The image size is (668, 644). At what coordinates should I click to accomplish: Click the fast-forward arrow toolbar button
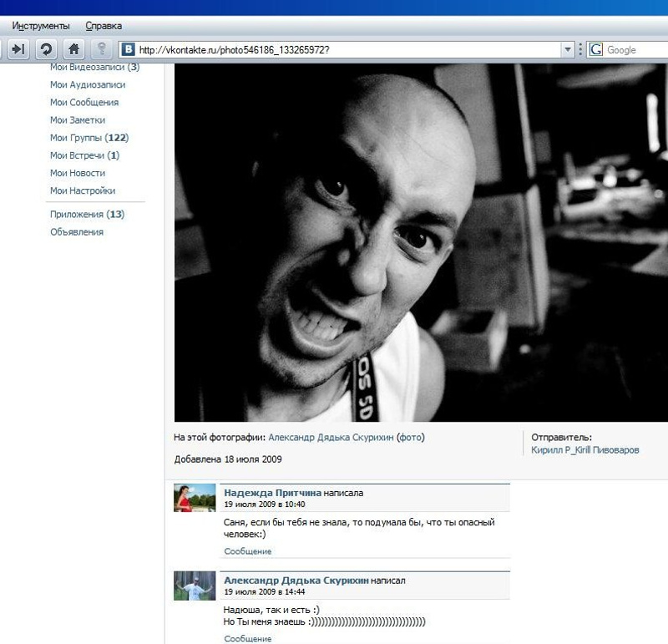click(x=18, y=49)
